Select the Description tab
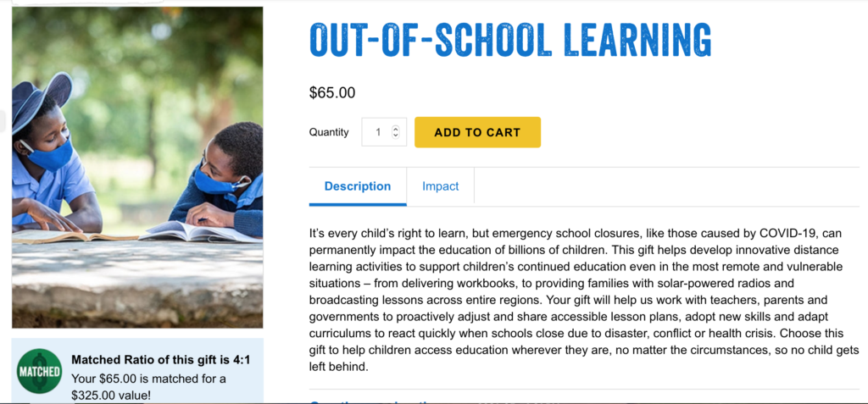Viewport: 868px width, 404px height. pyautogui.click(x=358, y=186)
